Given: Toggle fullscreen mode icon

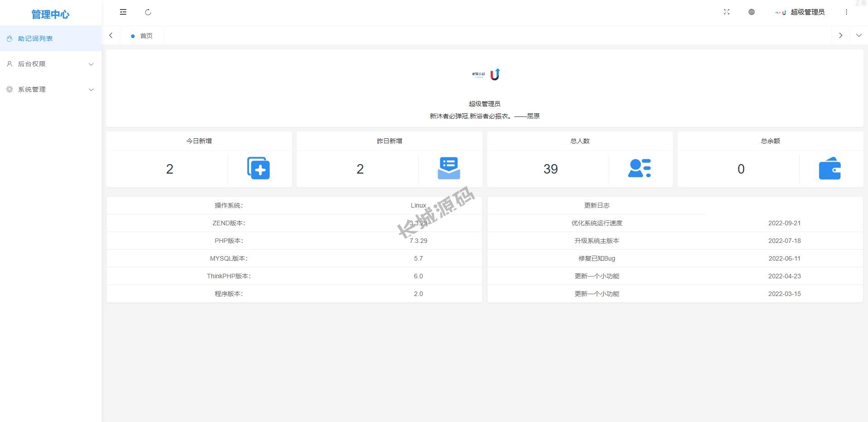Looking at the screenshot, I should [x=727, y=12].
